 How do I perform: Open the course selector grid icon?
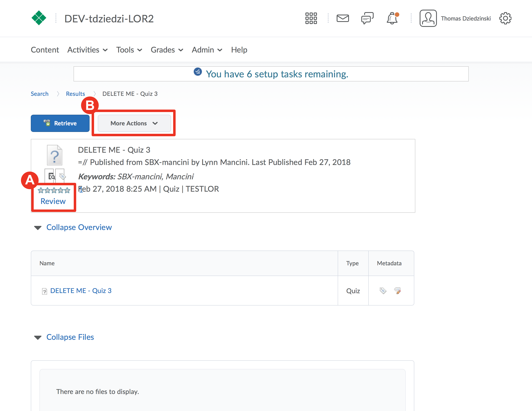click(x=311, y=18)
